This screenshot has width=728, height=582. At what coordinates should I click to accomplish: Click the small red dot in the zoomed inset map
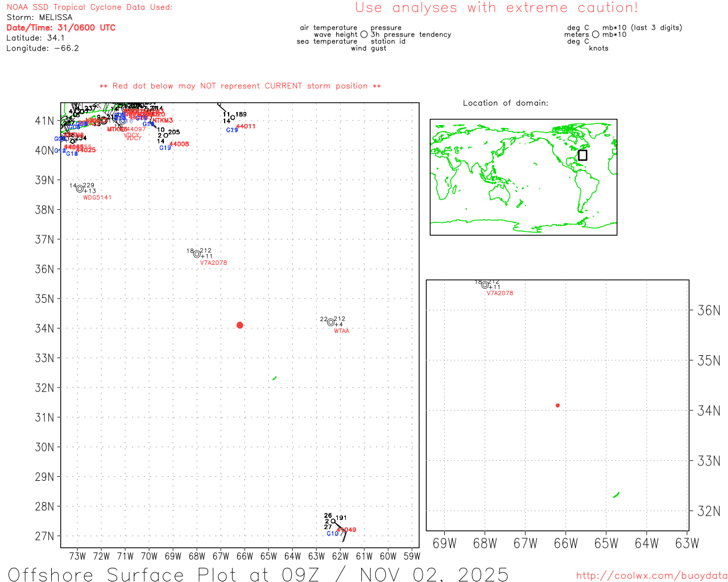pyautogui.click(x=557, y=405)
